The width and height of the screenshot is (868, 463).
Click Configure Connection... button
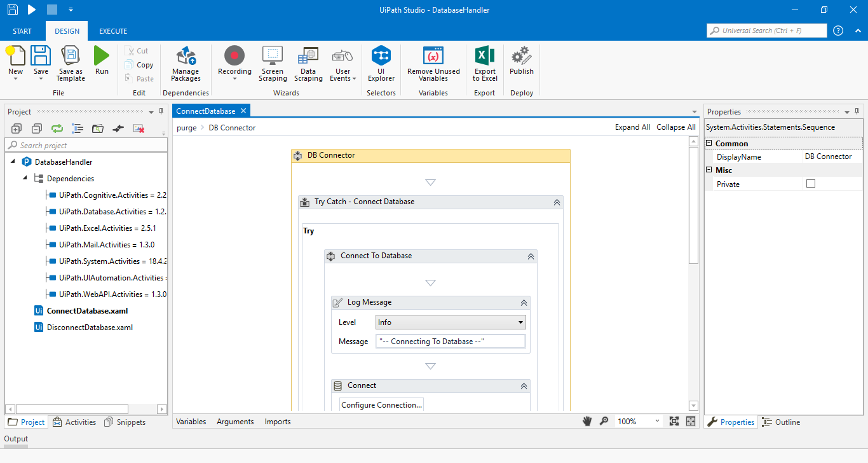381,404
